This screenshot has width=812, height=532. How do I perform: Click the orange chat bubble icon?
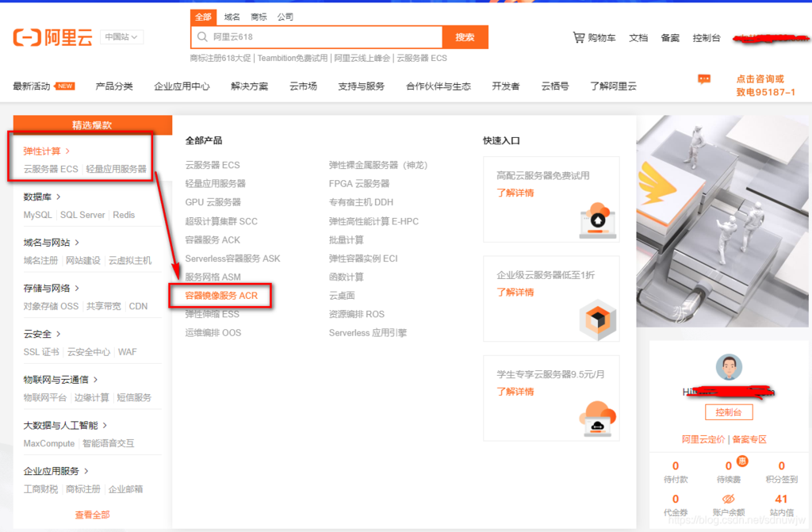click(704, 79)
